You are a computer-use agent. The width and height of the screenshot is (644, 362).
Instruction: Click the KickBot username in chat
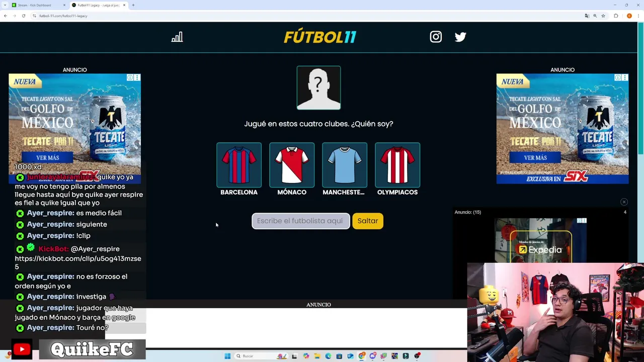[53, 249]
